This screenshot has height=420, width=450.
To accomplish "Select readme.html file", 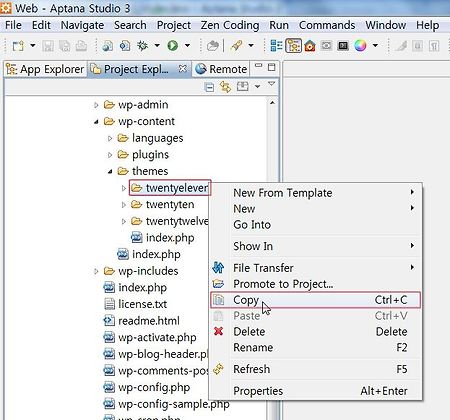I will [x=142, y=321].
